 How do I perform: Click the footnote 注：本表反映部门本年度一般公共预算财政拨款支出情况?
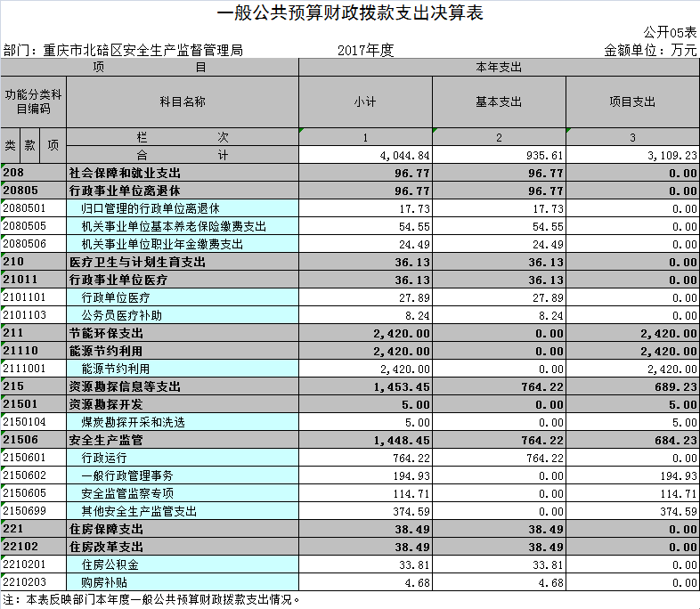tap(151, 599)
